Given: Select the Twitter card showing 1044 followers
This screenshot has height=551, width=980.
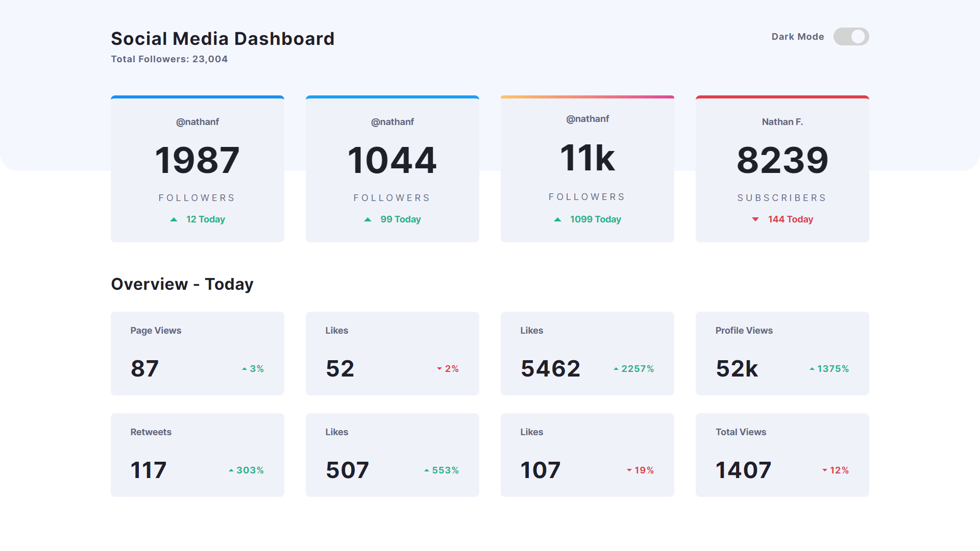Looking at the screenshot, I should pos(392,168).
